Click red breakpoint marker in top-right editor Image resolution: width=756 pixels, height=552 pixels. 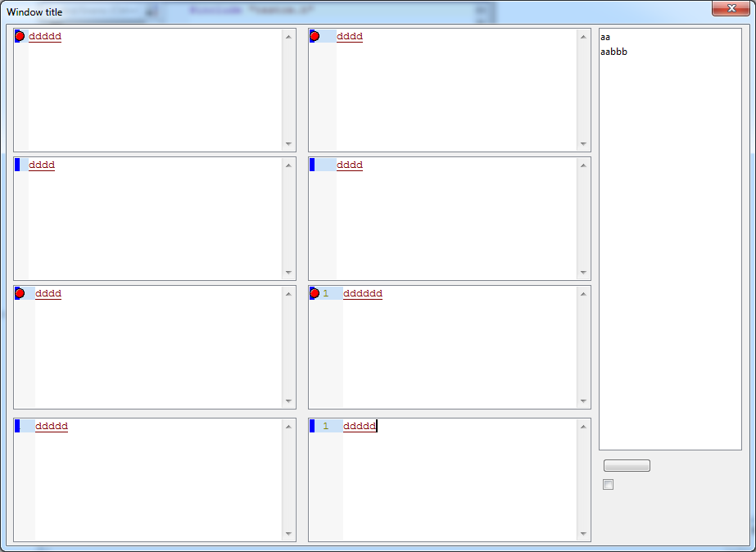[x=315, y=36]
